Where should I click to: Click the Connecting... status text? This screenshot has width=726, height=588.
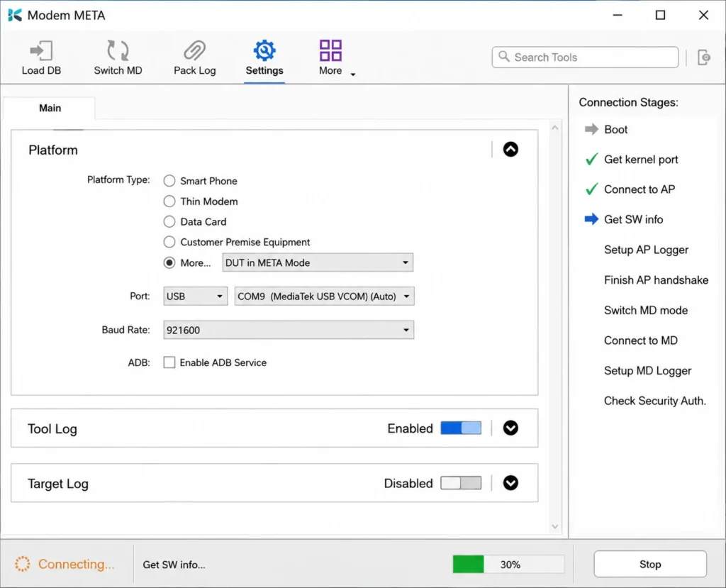click(76, 564)
